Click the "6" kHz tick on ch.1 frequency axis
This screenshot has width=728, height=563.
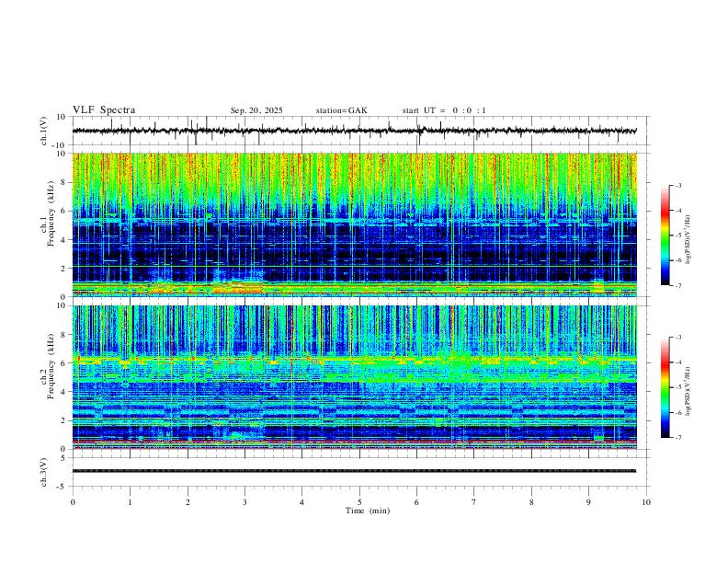(64, 211)
